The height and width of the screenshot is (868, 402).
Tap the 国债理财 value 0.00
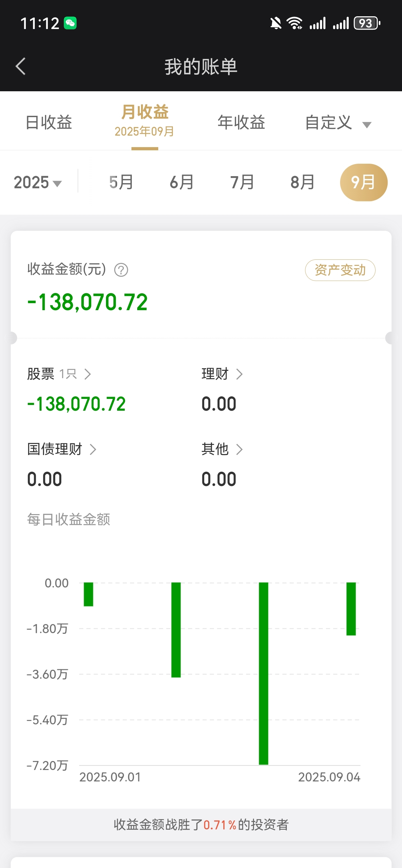tap(44, 479)
